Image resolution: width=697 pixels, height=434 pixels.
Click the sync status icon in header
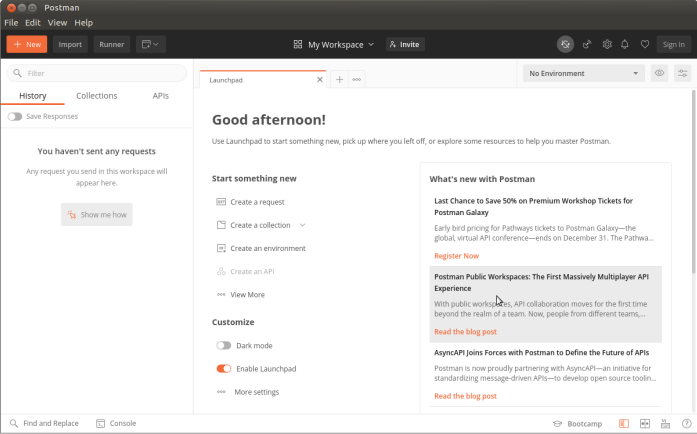click(x=566, y=44)
